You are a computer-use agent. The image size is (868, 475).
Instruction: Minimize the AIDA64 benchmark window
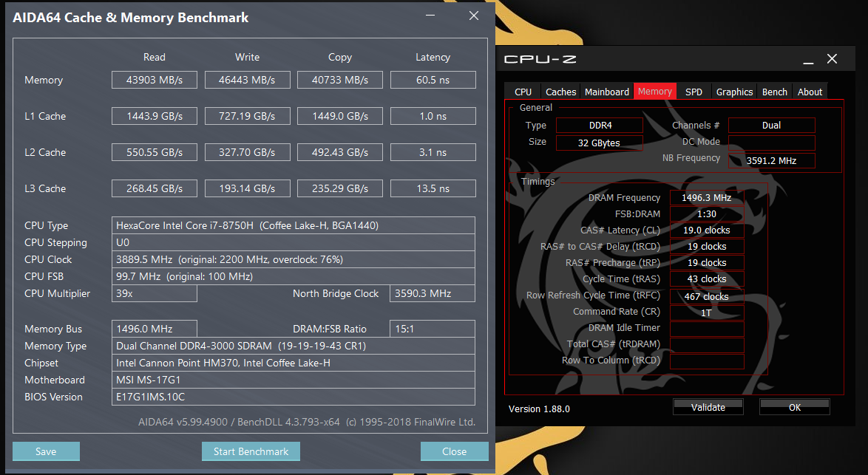tap(431, 16)
